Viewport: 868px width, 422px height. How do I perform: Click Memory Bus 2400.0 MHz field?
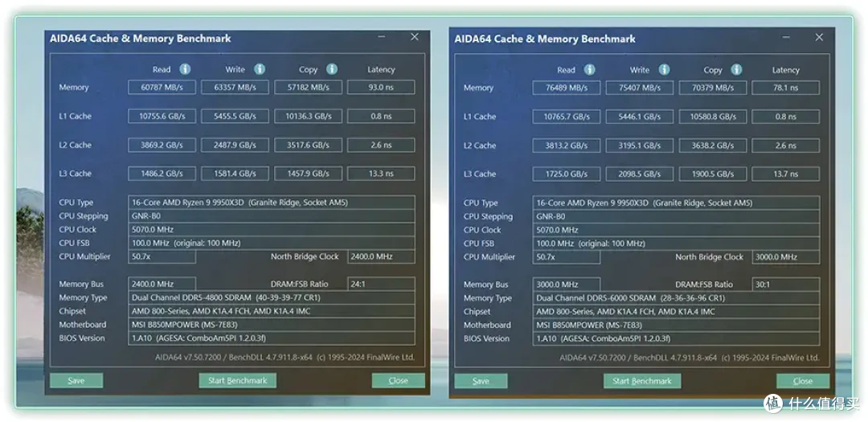(162, 284)
